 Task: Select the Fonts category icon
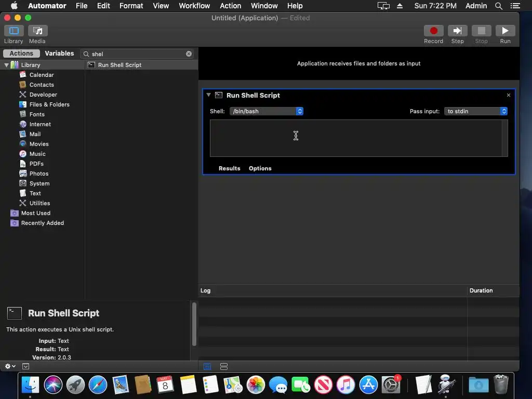[x=23, y=114]
